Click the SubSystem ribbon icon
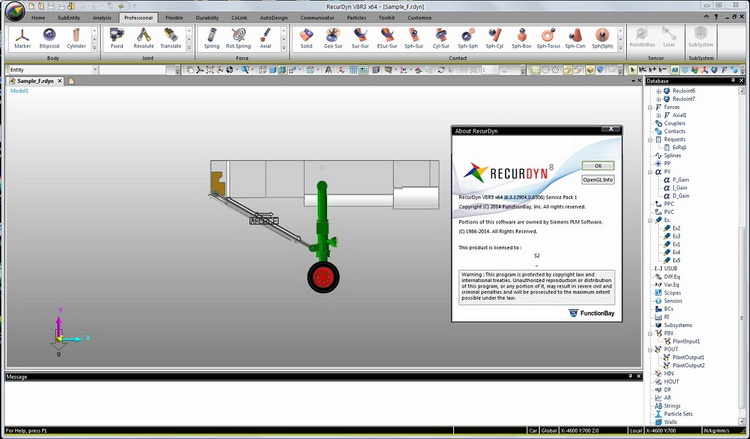Image resolution: width=750 pixels, height=439 pixels. [701, 38]
